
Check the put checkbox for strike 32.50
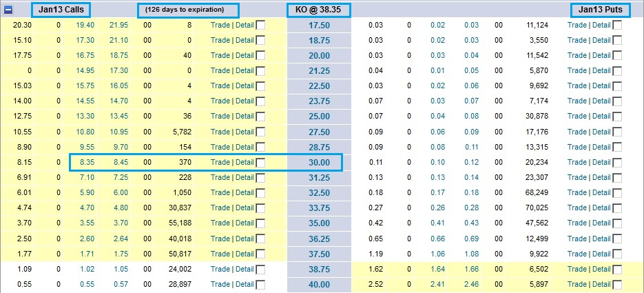click(x=617, y=193)
